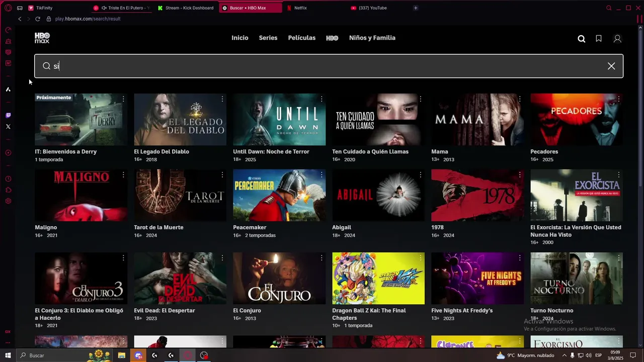Clear search with the X icon
644x362 pixels.
[611, 66]
